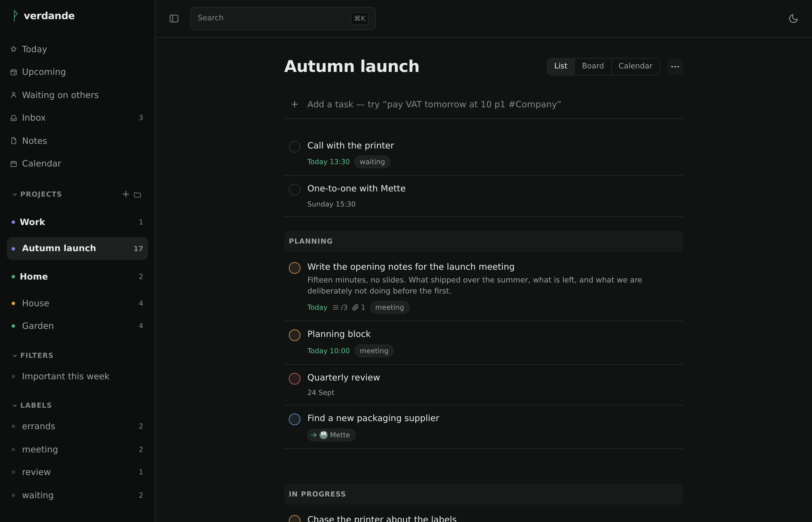Click the Mette assignee avatar chip

(331, 435)
